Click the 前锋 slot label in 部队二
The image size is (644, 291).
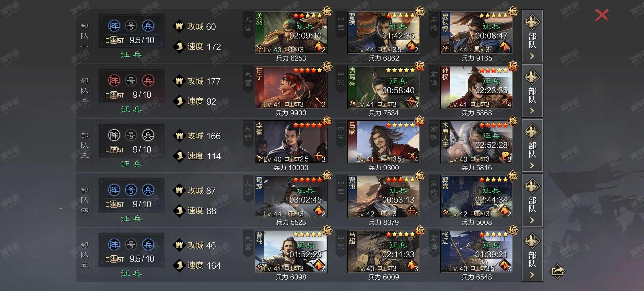click(434, 78)
